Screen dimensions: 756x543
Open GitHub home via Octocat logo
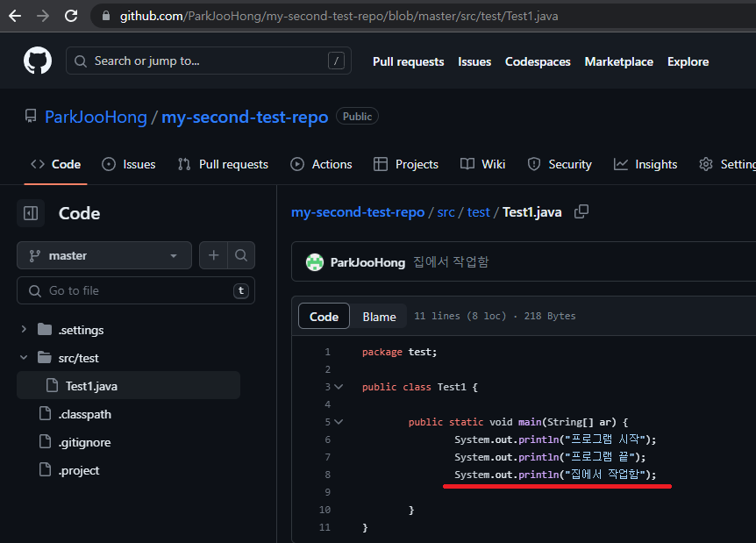[x=38, y=61]
